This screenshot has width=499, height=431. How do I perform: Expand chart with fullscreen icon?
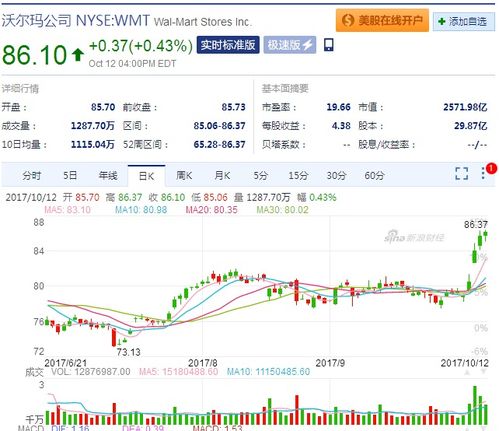pyautogui.click(x=462, y=173)
